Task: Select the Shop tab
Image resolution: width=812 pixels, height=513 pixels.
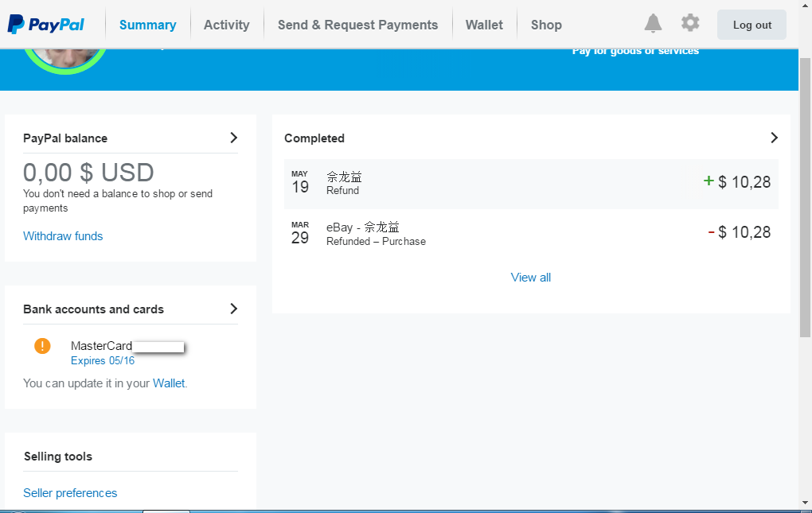Action: 546,25
